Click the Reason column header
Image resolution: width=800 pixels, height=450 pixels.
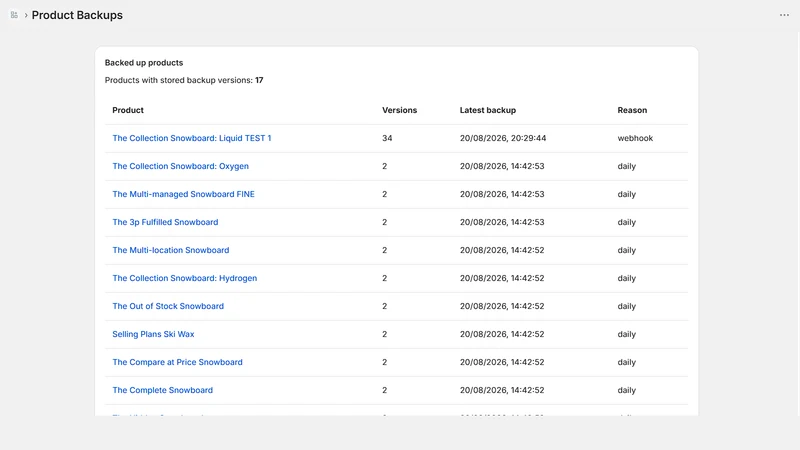point(632,110)
